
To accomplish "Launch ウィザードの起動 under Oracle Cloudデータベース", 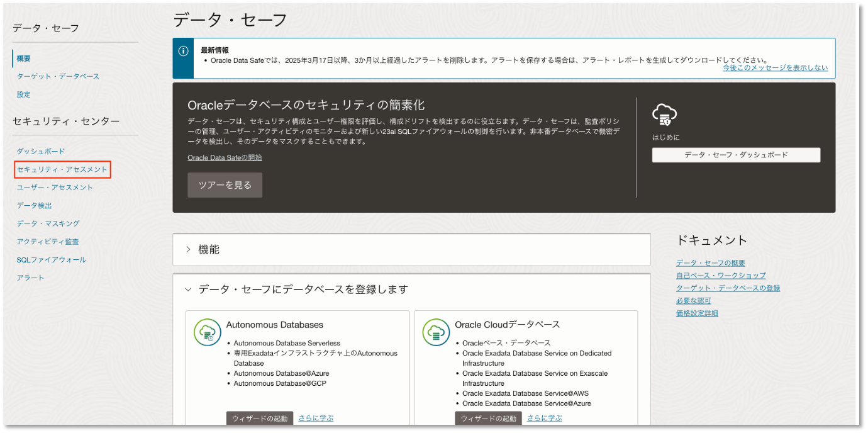I will pyautogui.click(x=488, y=417).
